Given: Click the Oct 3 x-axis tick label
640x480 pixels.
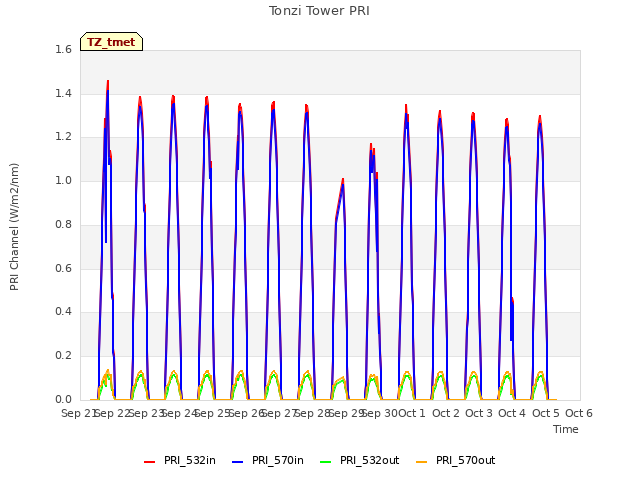Looking at the screenshot, I should tap(479, 413).
